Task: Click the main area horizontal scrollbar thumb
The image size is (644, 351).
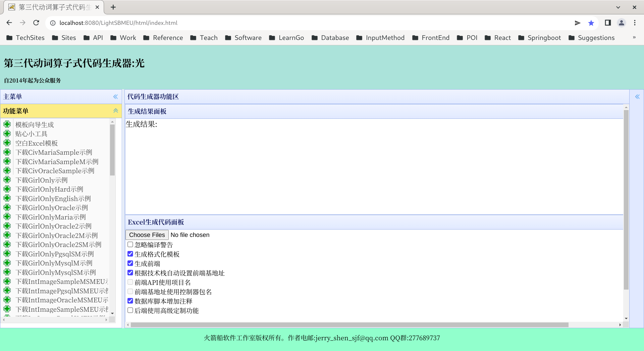Action: 350,325
